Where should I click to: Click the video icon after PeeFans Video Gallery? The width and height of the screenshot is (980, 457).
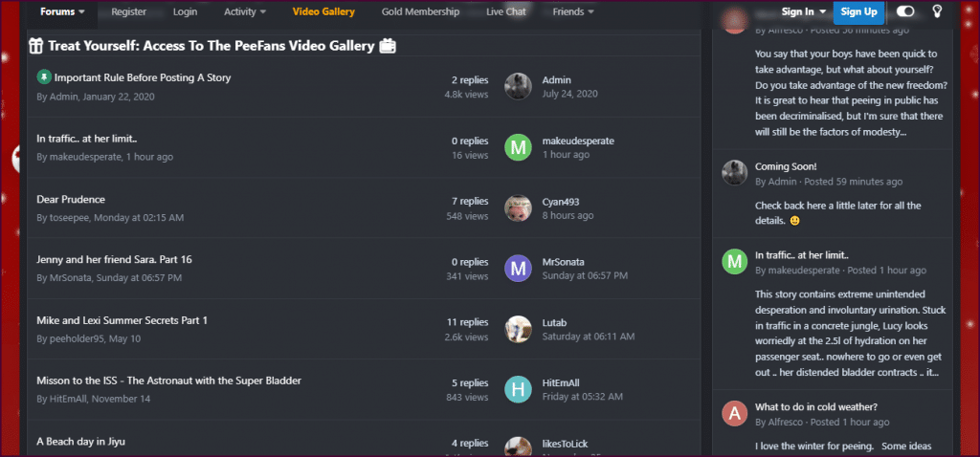[x=388, y=46]
